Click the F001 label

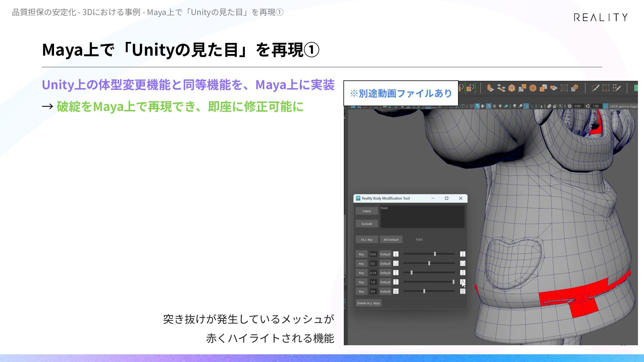419,240
